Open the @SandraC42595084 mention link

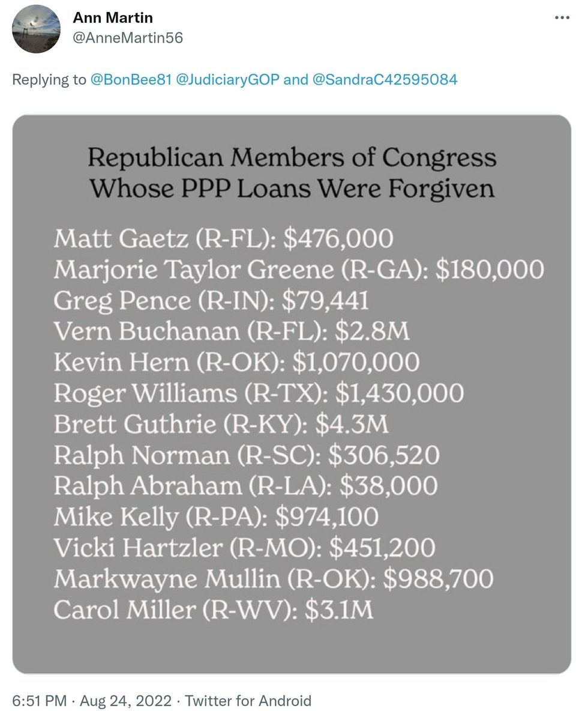pyautogui.click(x=385, y=79)
